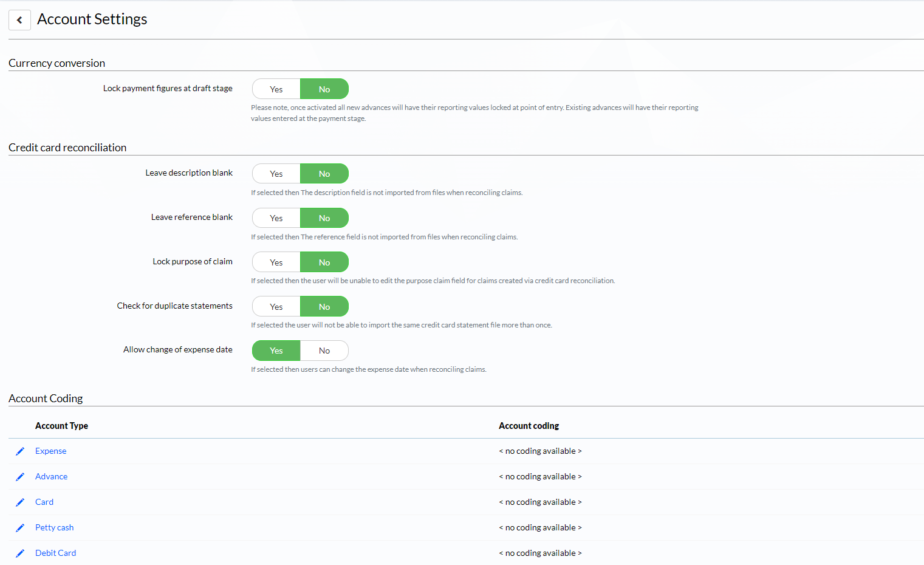924x565 pixels.
Task: Go back using the arrow button
Action: point(19,19)
